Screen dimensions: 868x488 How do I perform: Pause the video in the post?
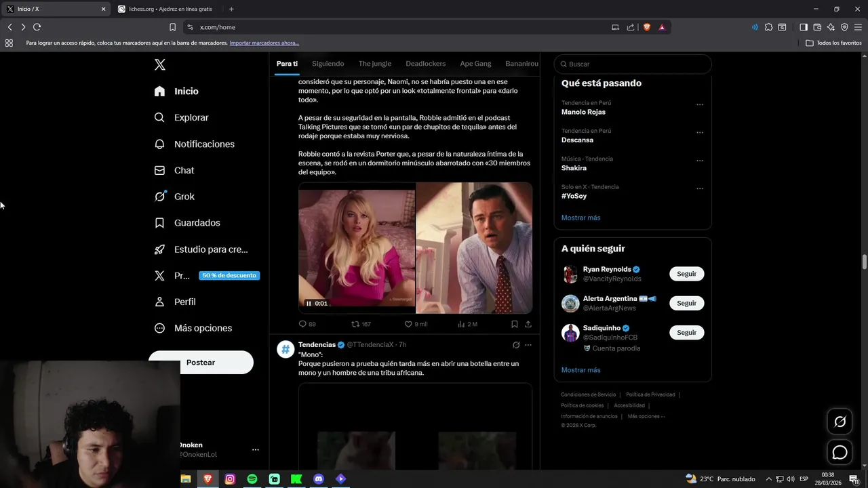point(309,304)
